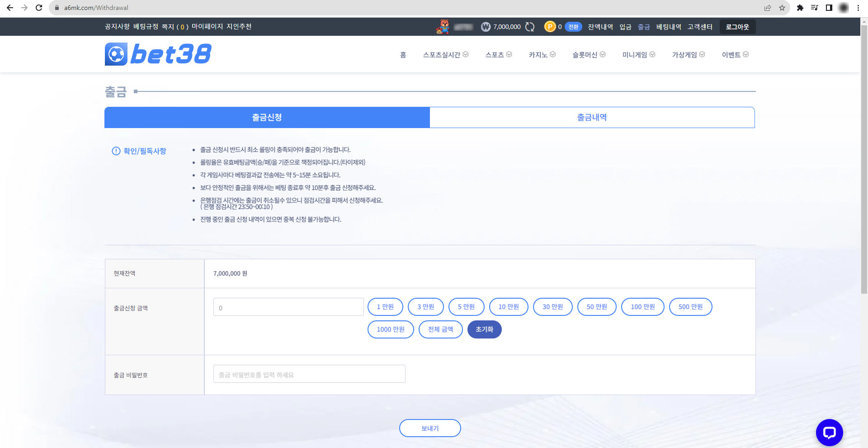Open the 쪽지 messages link
The width and height of the screenshot is (868, 448).
pyautogui.click(x=175, y=27)
